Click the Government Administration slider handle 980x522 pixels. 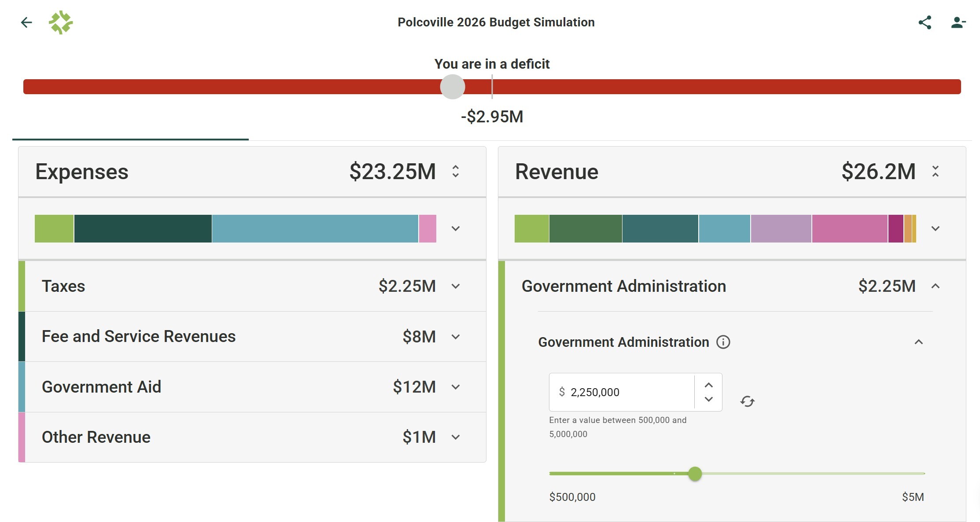(695, 474)
